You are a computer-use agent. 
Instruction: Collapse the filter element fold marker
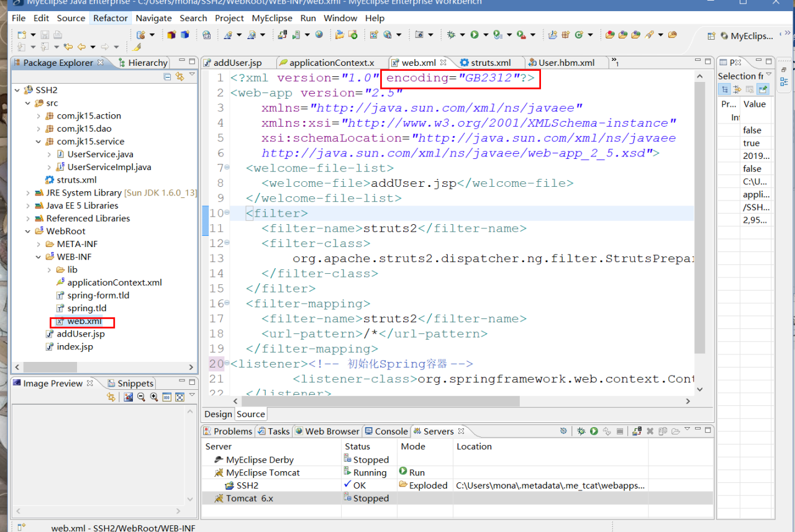(x=227, y=213)
